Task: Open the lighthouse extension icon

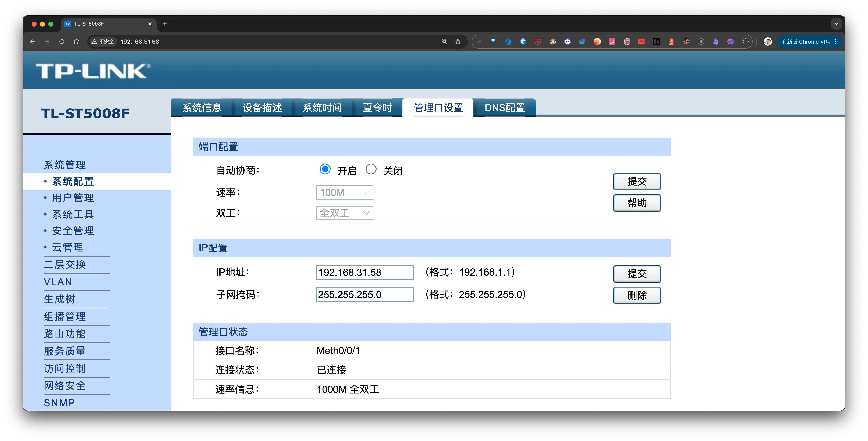Action: click(x=672, y=41)
